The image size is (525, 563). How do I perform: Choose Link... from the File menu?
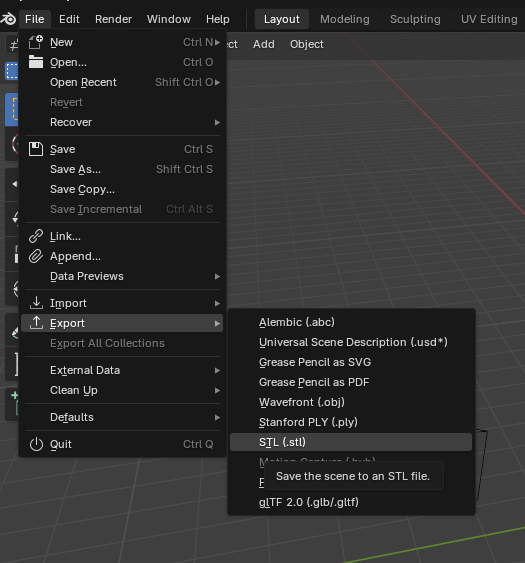coord(122,236)
